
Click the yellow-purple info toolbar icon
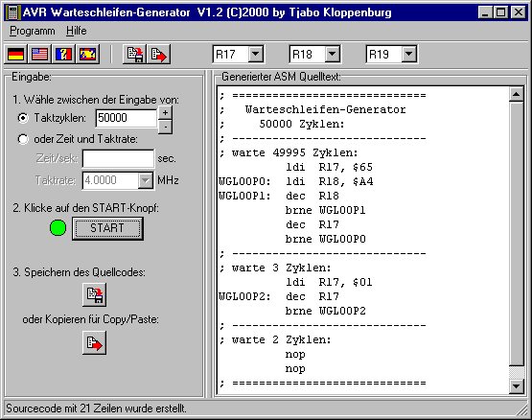tap(87, 54)
